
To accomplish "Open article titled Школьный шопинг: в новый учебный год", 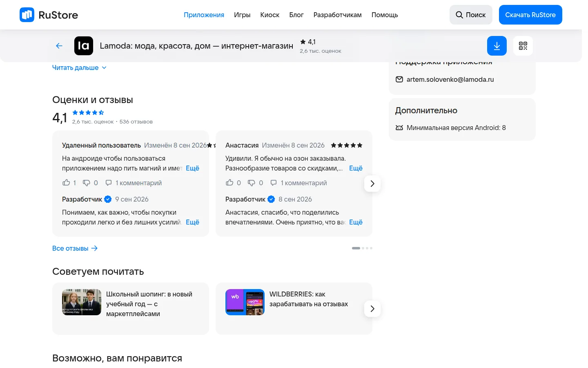I will pyautogui.click(x=149, y=304).
